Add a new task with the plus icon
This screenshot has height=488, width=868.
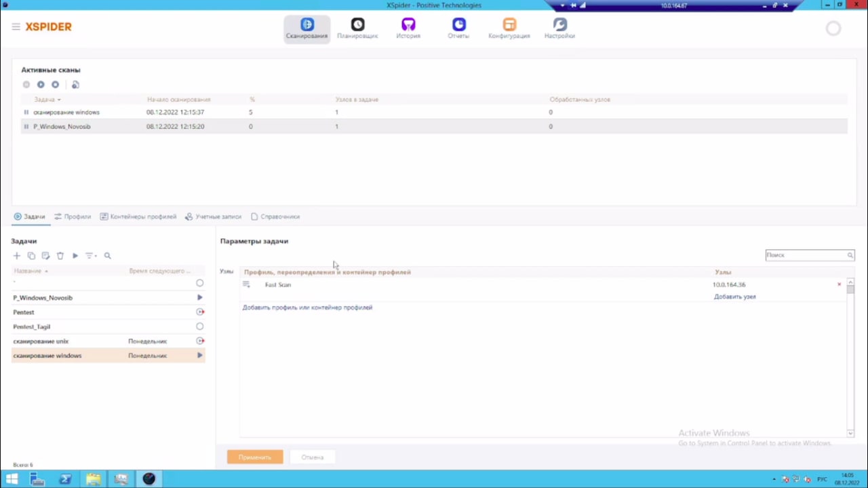click(x=17, y=256)
